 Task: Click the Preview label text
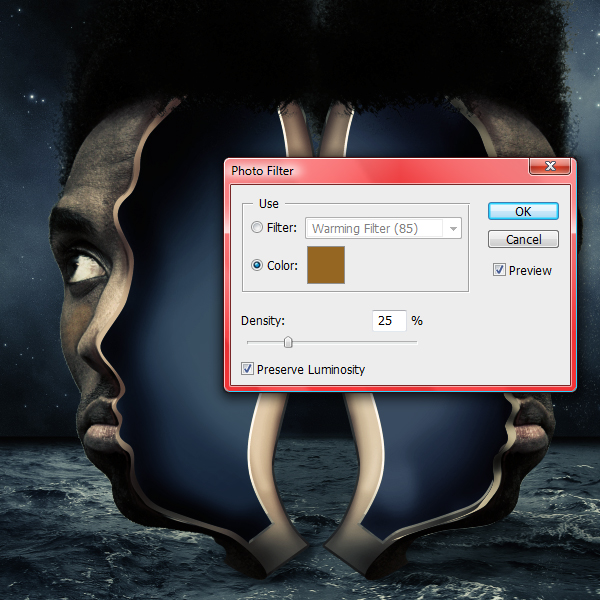[530, 271]
